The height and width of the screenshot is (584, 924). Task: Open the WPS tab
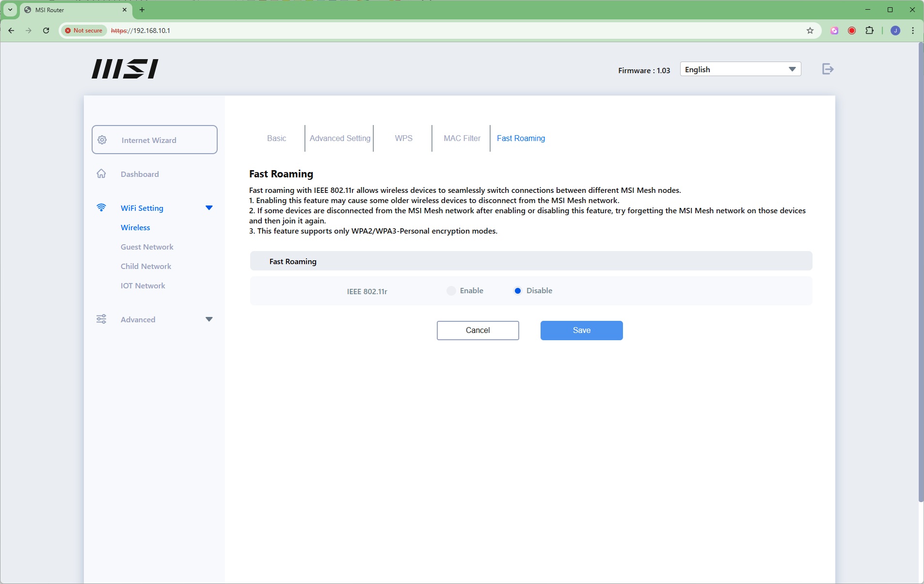tap(403, 139)
